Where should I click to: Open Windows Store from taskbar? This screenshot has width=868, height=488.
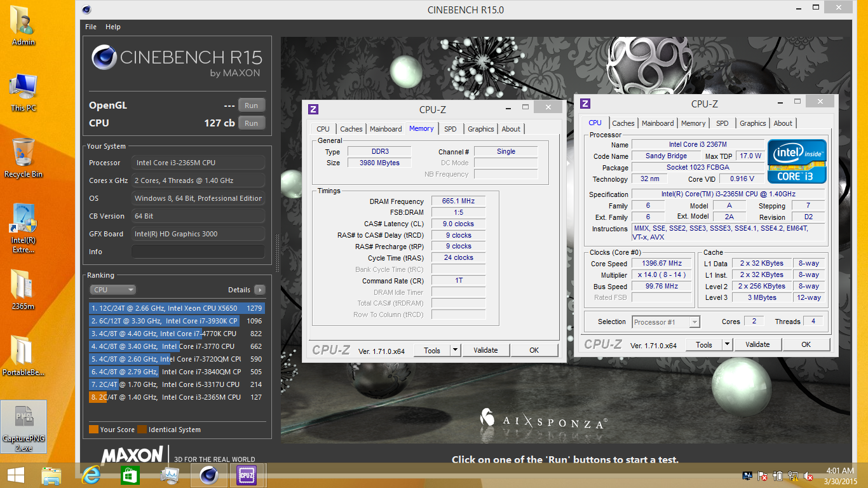[130, 475]
